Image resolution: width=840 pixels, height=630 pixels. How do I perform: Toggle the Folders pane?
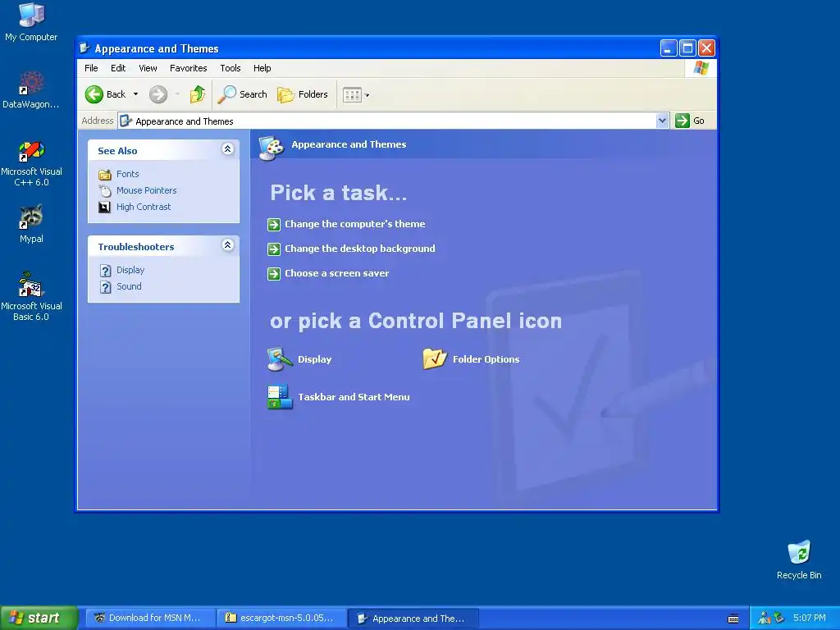click(303, 94)
